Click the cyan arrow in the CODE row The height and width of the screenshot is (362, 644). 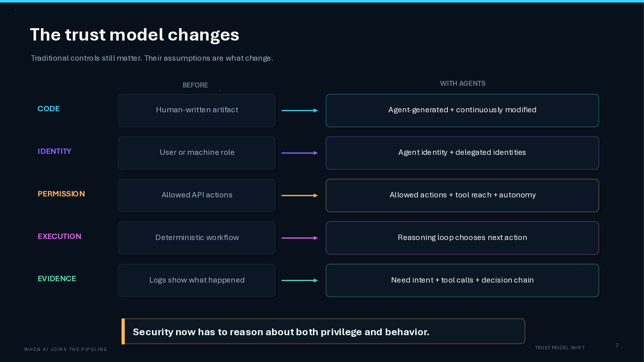click(x=300, y=111)
